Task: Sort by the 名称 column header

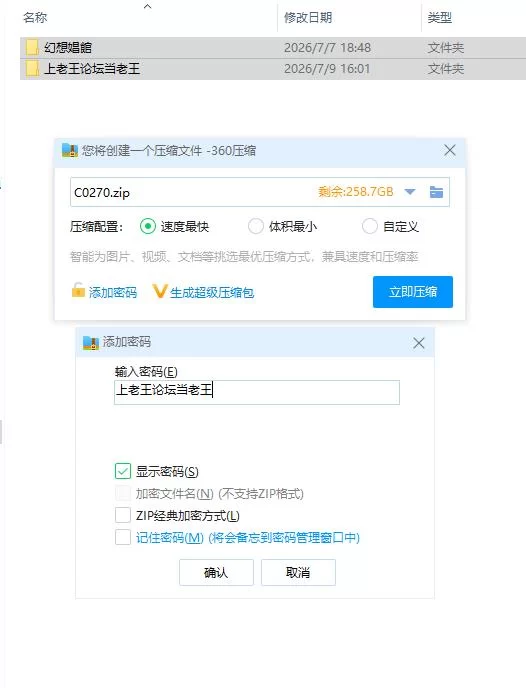Action: tap(35, 18)
